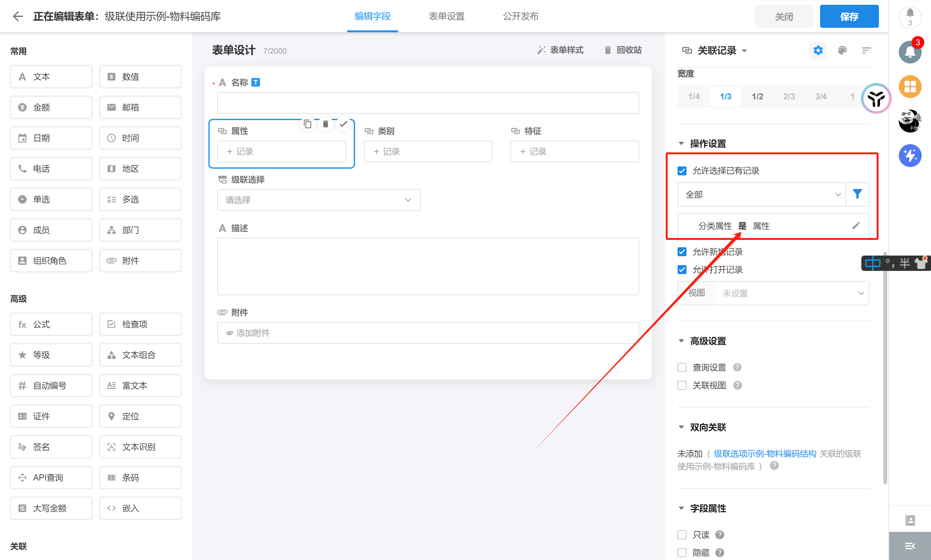
Task: Click the blue gear settings icon
Action: [x=818, y=50]
